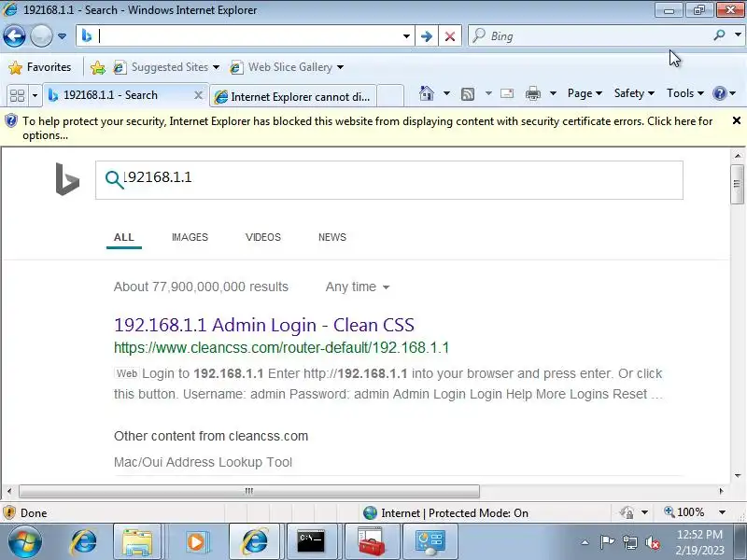Click the security information bar message
747x560 pixels.
[367, 128]
